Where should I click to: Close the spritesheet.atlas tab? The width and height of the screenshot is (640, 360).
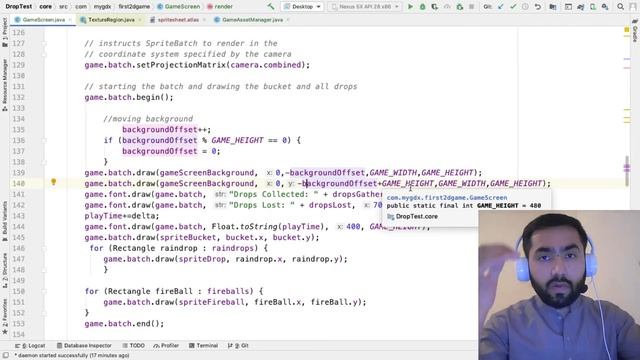(204, 20)
